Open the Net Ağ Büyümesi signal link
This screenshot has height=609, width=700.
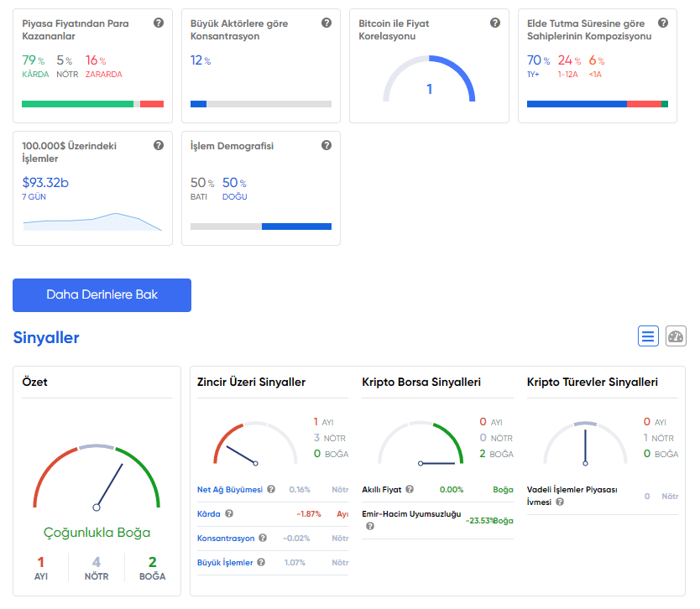pos(229,489)
